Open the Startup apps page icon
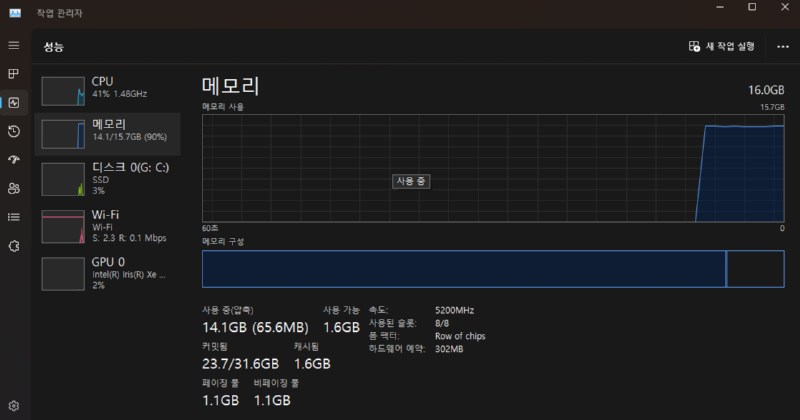 [14, 159]
